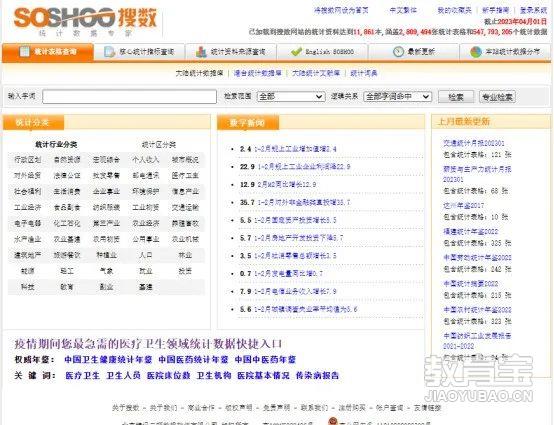The height and width of the screenshot is (425, 554).
Task: Select the 个人收入 category
Action: click(x=146, y=160)
